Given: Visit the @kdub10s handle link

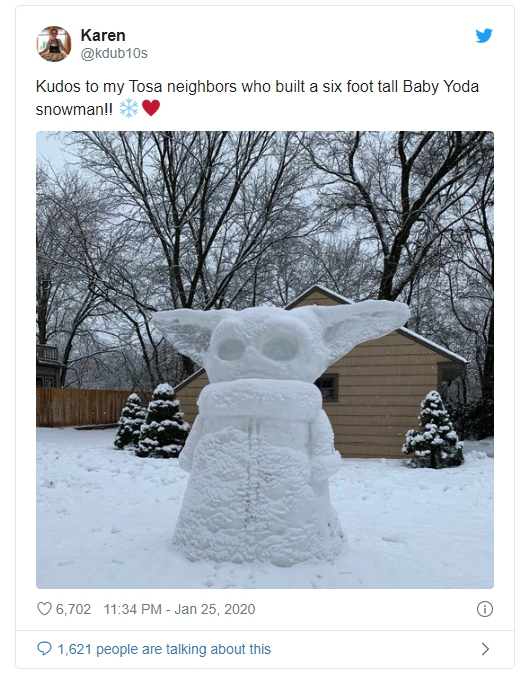Looking at the screenshot, I should point(114,53).
